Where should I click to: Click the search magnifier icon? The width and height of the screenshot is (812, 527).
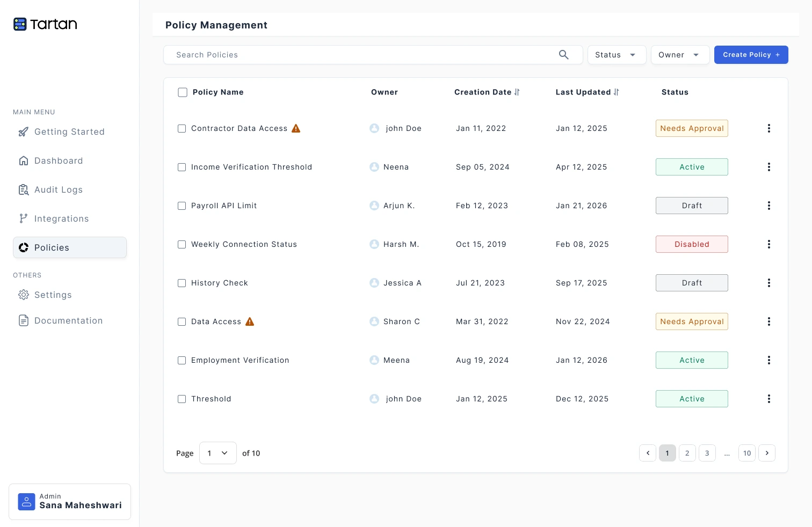pyautogui.click(x=563, y=55)
